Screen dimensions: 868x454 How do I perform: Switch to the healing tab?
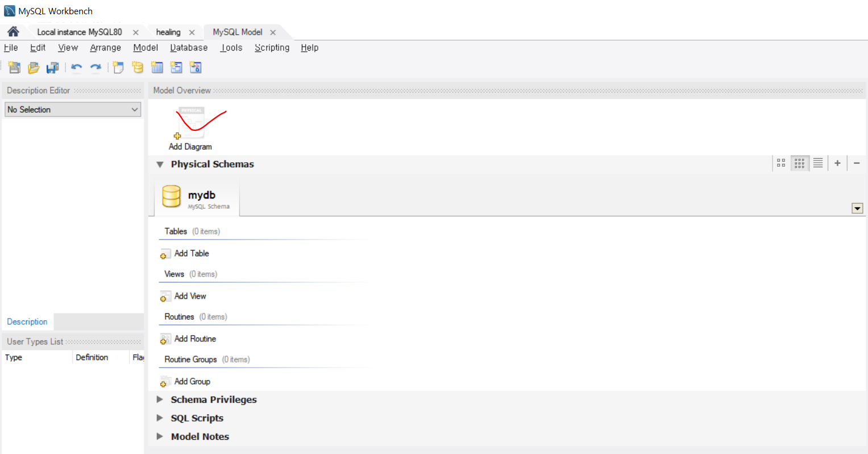click(x=168, y=32)
